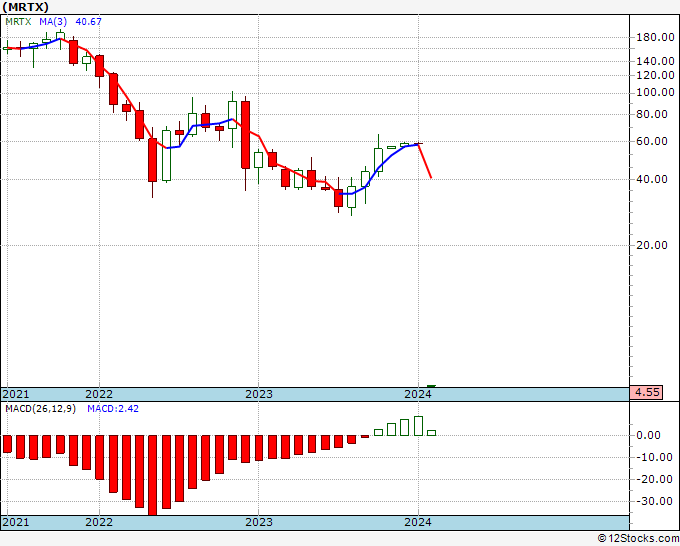
Task: Click the 2021 label on MACD axis
Action: [16, 522]
